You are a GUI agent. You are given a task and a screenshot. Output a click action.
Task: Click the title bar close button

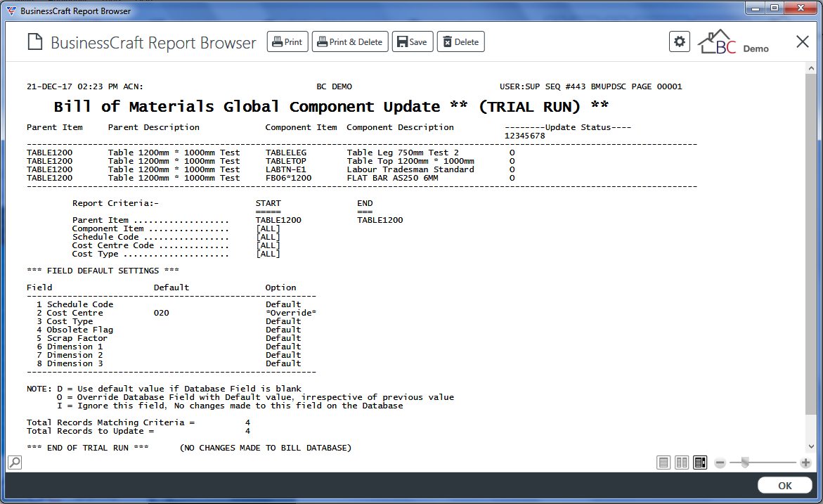801,8
